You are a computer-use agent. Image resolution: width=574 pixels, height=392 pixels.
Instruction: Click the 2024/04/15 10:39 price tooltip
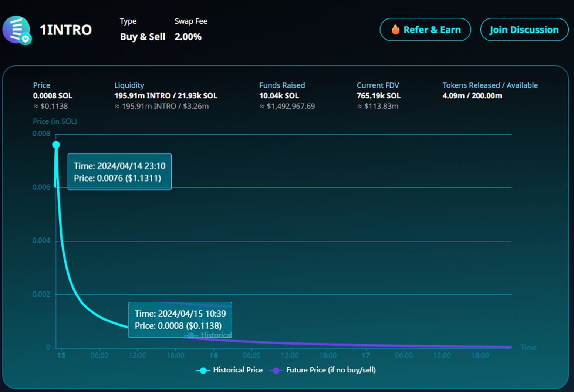click(x=180, y=320)
